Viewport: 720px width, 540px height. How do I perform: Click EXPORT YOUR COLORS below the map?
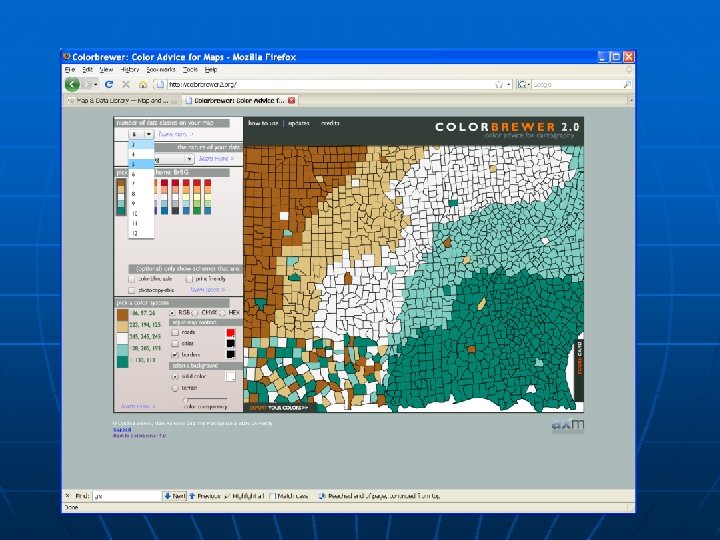pyautogui.click(x=278, y=407)
